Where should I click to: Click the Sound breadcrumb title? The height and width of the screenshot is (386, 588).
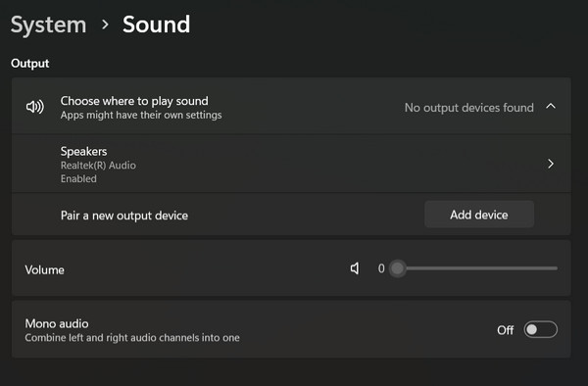157,24
